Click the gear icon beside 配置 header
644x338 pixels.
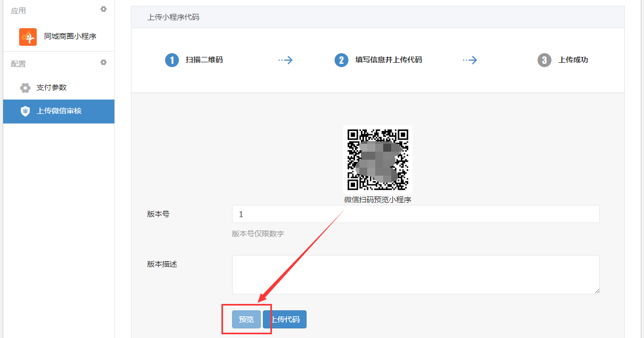pyautogui.click(x=103, y=62)
